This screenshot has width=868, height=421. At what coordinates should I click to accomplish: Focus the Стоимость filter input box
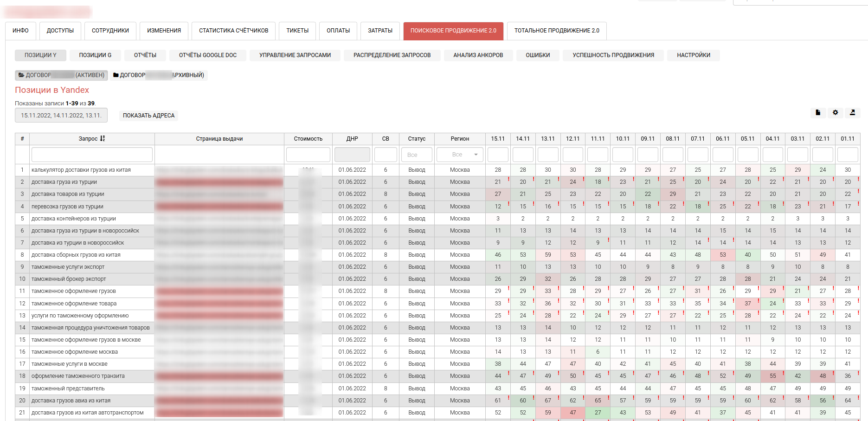(308, 155)
